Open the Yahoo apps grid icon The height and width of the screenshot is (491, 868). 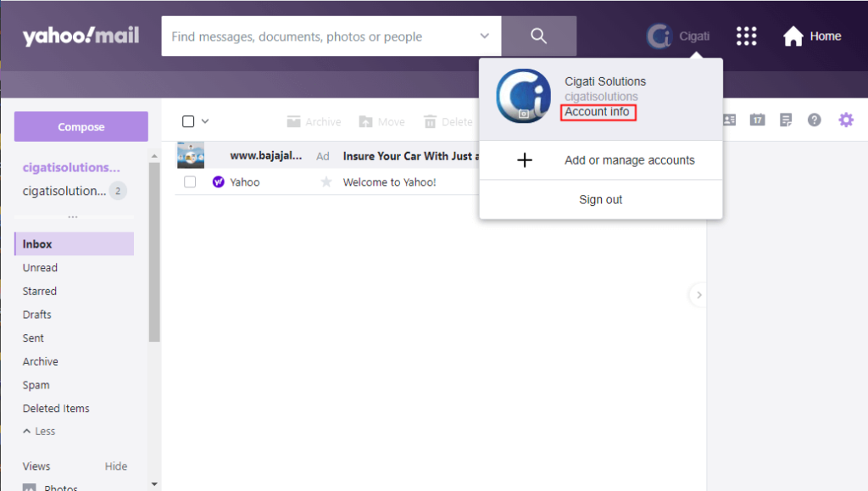pos(746,36)
